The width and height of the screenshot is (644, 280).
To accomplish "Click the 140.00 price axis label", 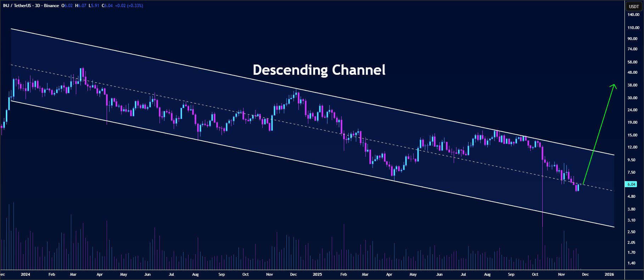I will pyautogui.click(x=633, y=15).
